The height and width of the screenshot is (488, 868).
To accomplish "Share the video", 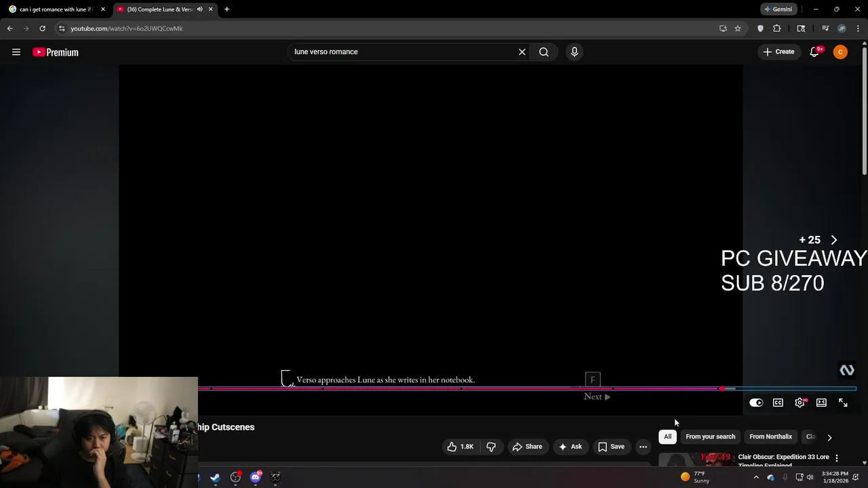I will coord(527,447).
